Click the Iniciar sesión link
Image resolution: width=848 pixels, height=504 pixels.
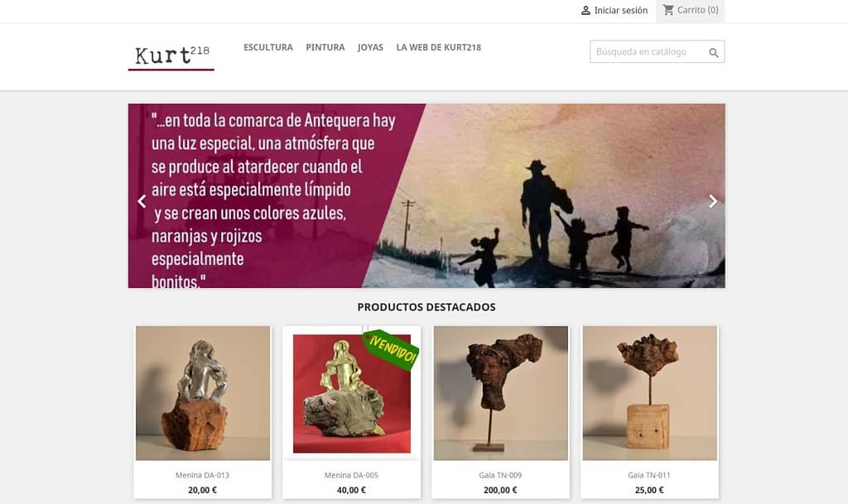point(620,10)
